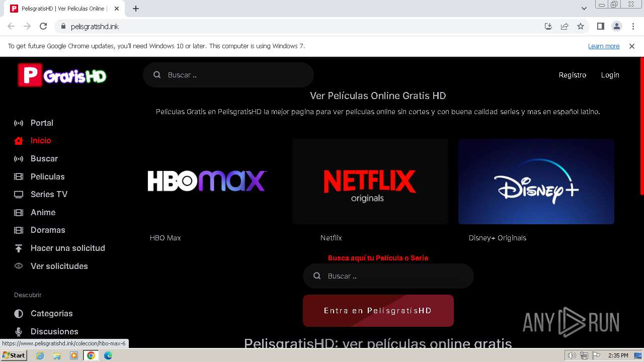644x362 pixels.
Task: Open the Peliculas menu item
Action: 48,176
